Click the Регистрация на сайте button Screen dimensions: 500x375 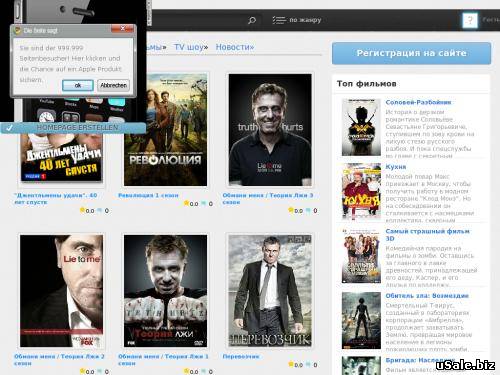[411, 53]
